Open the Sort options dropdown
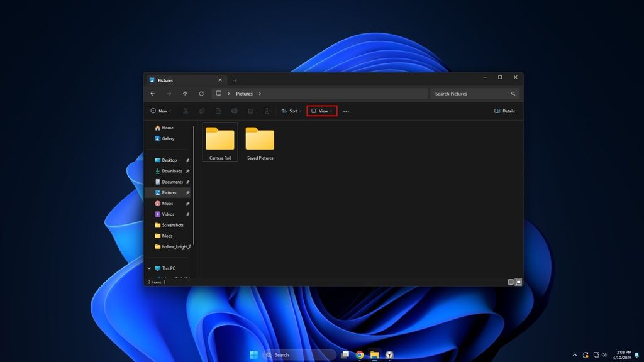 (291, 111)
